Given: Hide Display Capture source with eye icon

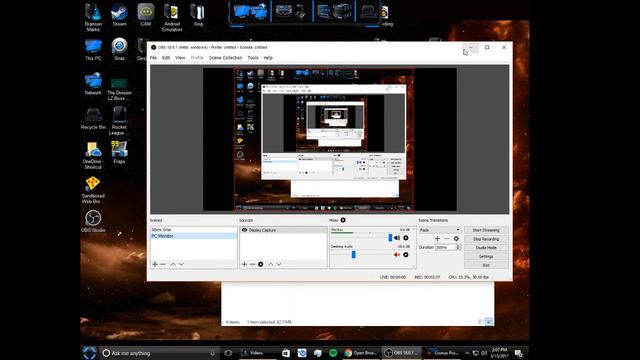Looking at the screenshot, I should [244, 230].
